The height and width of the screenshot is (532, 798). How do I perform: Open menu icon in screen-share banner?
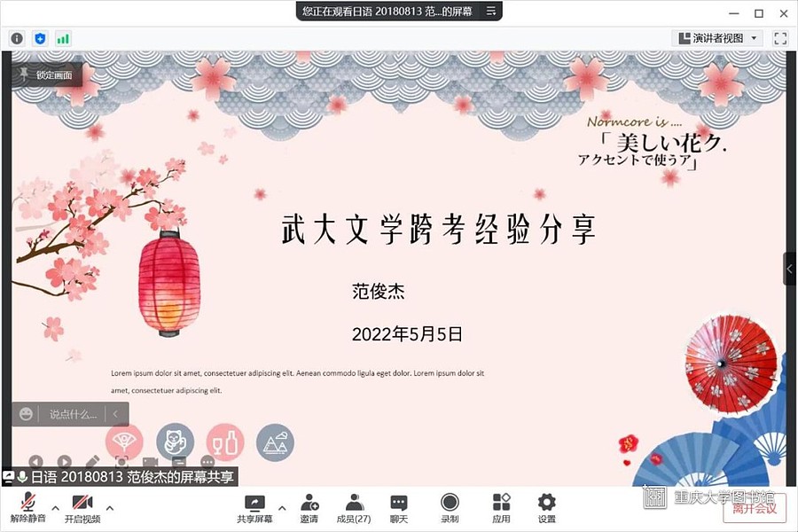click(x=490, y=11)
